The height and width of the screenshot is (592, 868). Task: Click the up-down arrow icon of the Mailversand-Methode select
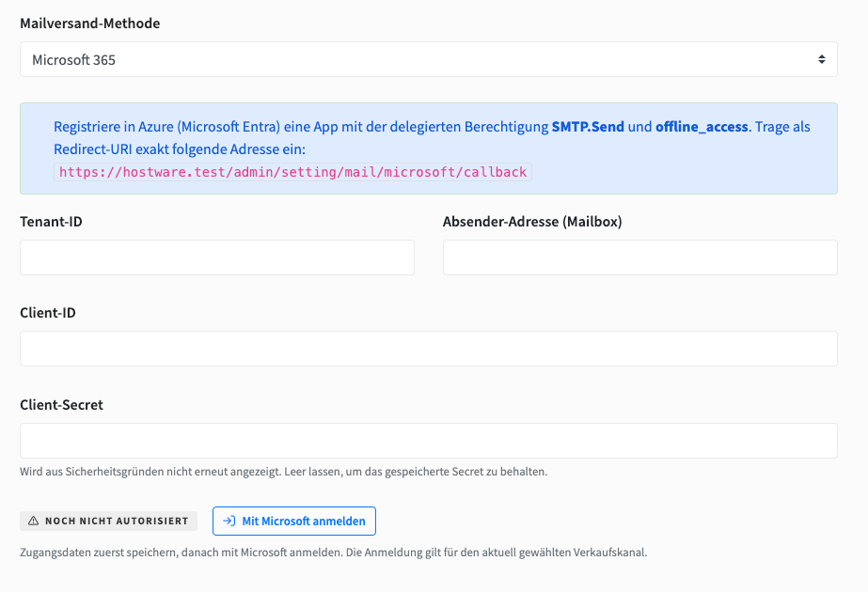822,59
